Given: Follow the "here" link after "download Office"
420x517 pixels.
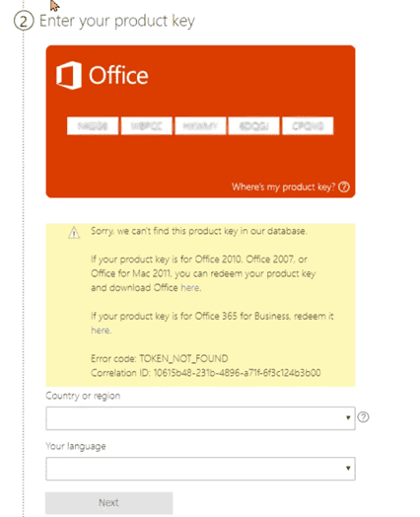Looking at the screenshot, I should (189, 287).
